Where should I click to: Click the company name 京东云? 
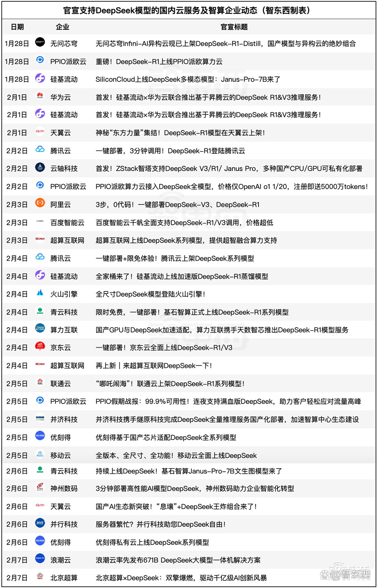(x=60, y=348)
